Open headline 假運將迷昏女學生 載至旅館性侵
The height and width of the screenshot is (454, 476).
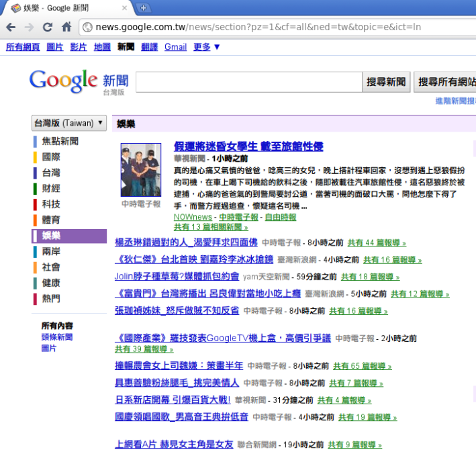tap(248, 146)
